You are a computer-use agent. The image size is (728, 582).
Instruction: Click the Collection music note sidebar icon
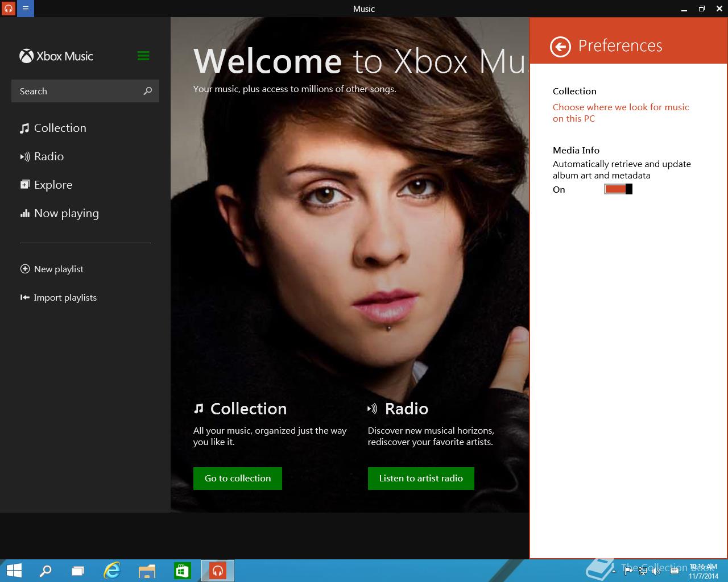(24, 128)
